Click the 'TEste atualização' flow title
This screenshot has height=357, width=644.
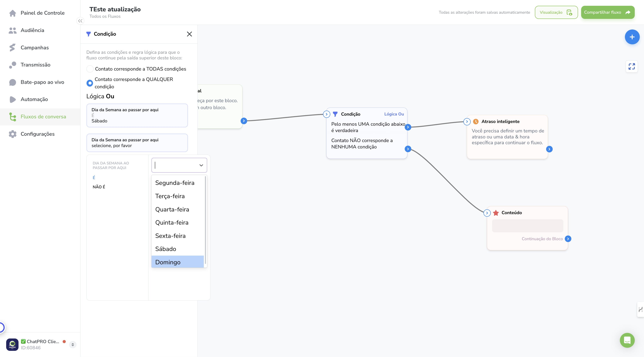(x=115, y=9)
